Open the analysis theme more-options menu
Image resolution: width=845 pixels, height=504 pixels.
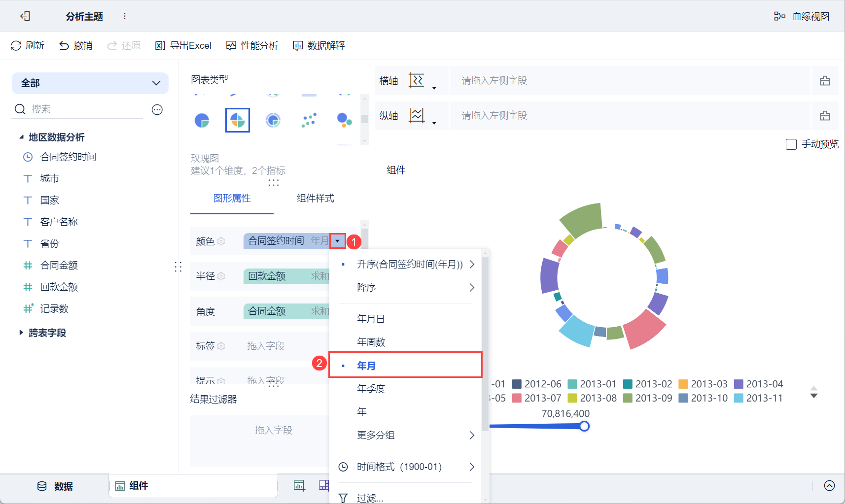click(x=125, y=16)
